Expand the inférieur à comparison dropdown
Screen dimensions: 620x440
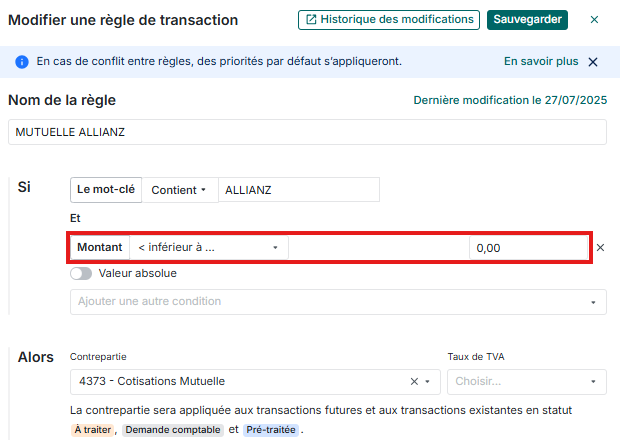(x=208, y=248)
